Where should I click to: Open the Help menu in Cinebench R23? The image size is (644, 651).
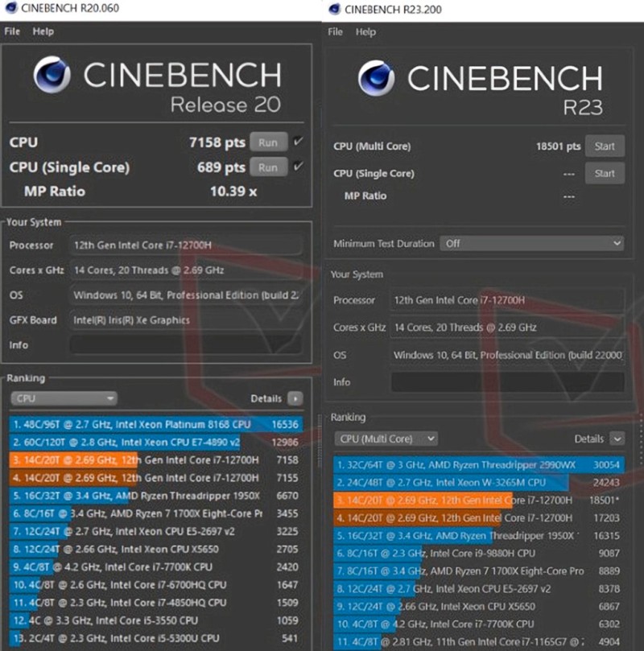coord(365,32)
